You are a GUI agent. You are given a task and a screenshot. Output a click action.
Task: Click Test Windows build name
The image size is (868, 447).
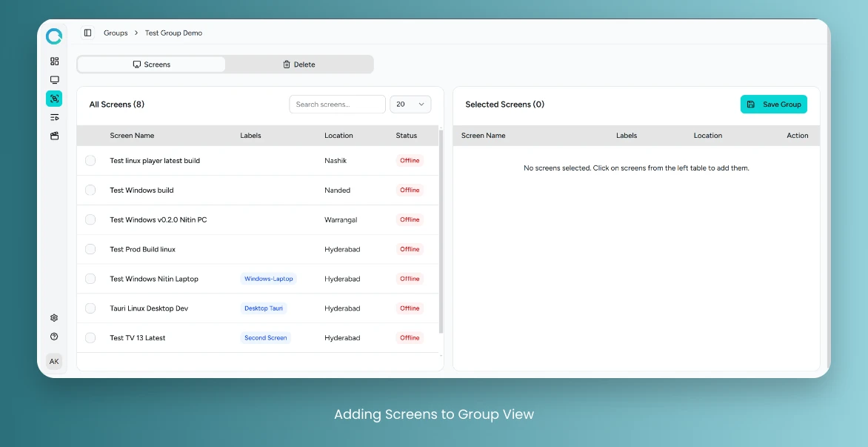(x=141, y=190)
